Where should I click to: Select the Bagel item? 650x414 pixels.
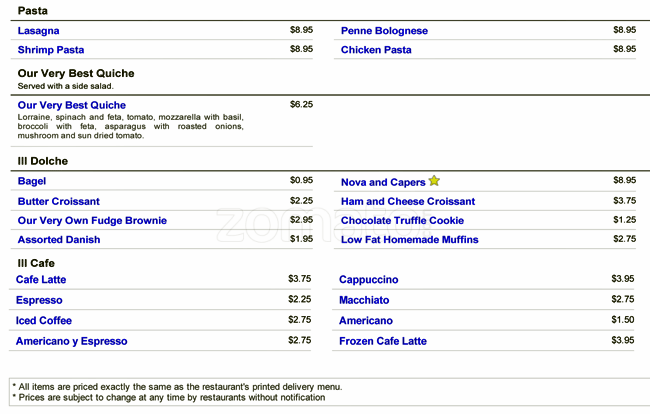click(x=32, y=181)
